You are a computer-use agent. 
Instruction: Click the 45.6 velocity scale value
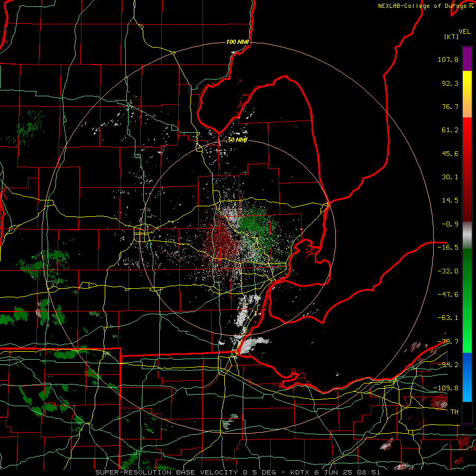tap(450, 153)
